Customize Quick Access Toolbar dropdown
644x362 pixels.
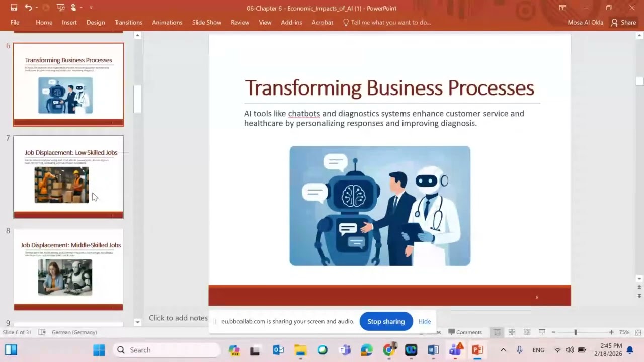click(x=91, y=8)
